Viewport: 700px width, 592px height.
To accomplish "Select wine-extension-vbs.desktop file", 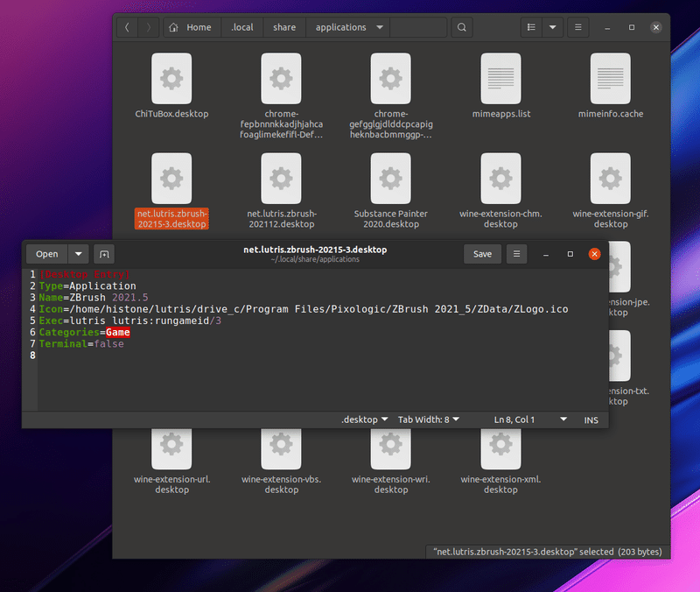I will click(x=281, y=462).
